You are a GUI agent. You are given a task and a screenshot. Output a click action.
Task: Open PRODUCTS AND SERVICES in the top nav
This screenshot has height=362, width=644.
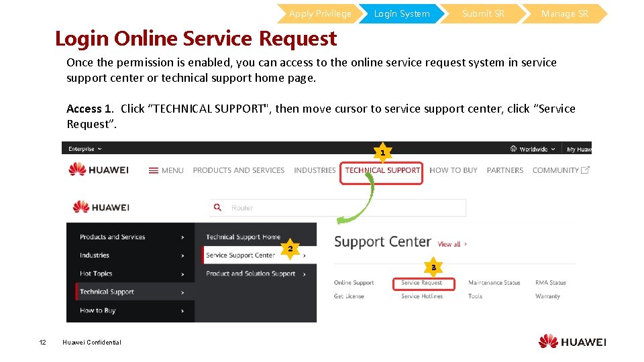coord(239,170)
